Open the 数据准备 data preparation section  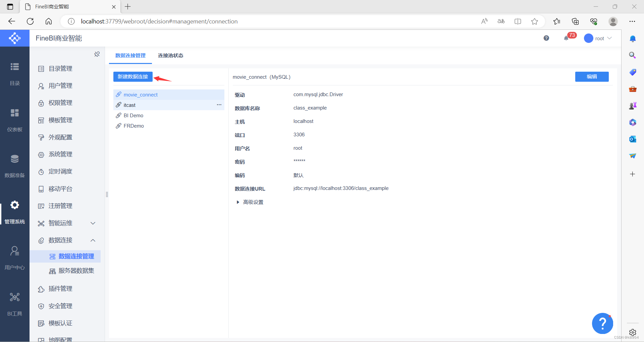[x=15, y=166]
